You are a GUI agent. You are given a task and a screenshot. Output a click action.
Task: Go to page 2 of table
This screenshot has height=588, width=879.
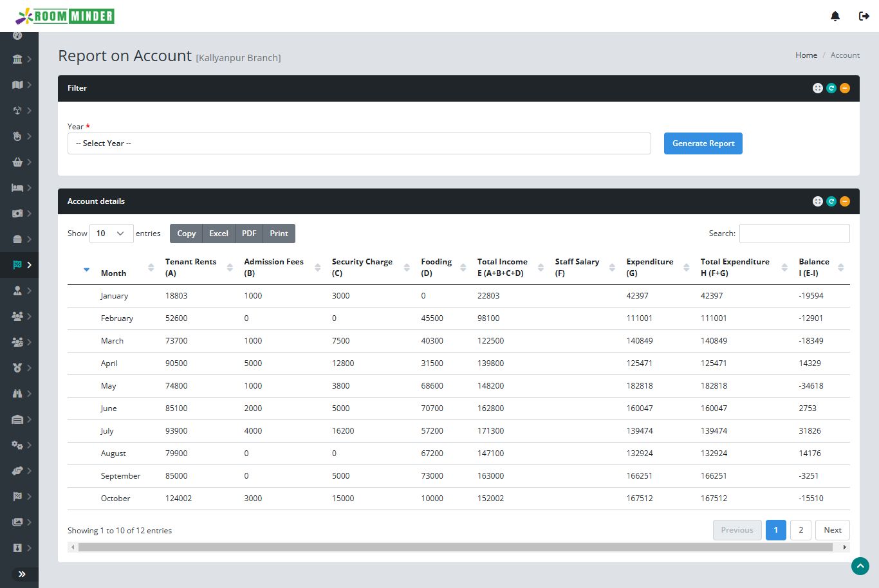click(800, 530)
